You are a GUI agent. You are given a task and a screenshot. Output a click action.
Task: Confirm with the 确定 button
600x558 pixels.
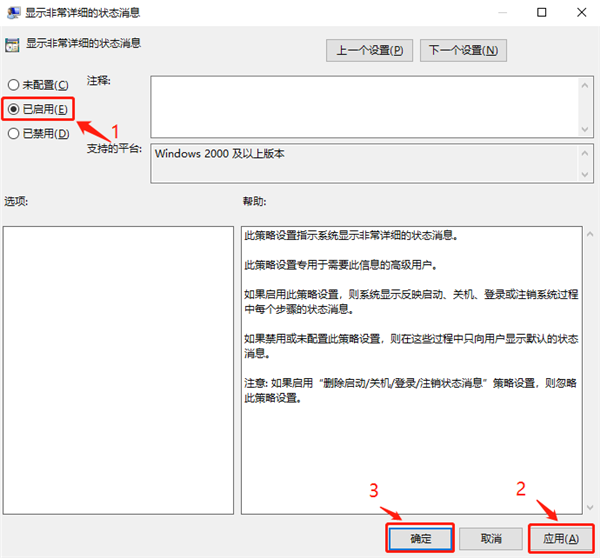420,538
